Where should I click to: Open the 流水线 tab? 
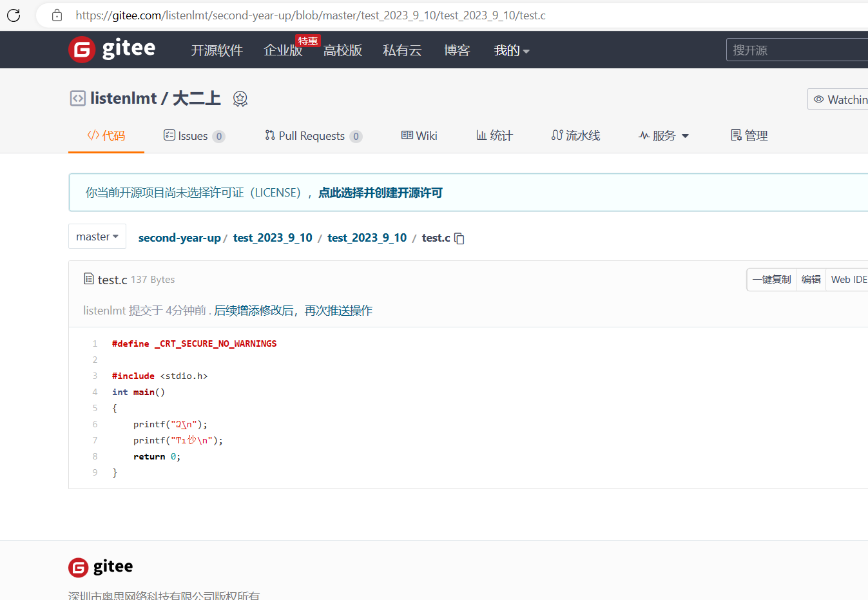coord(575,135)
